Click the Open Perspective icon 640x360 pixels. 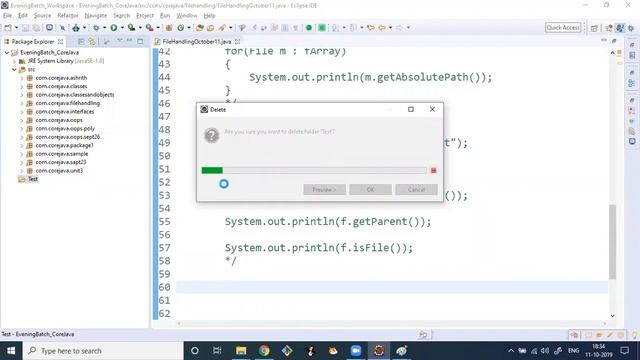point(594,28)
